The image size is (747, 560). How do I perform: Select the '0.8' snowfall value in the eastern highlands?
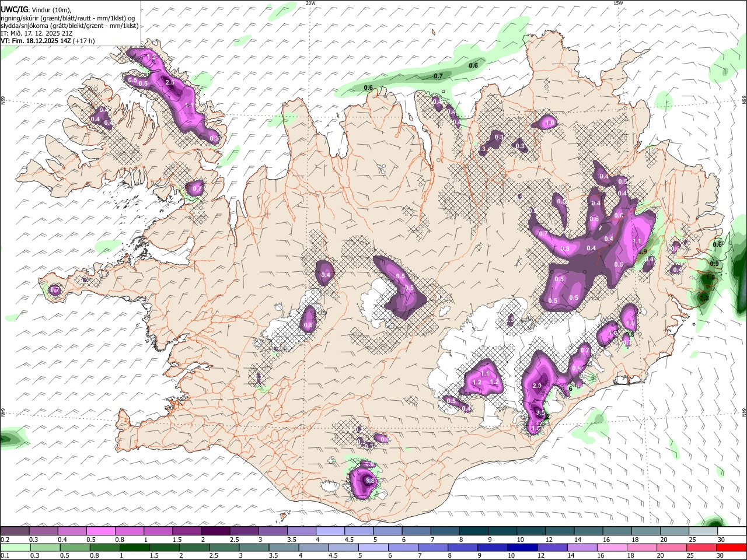[x=565, y=249]
